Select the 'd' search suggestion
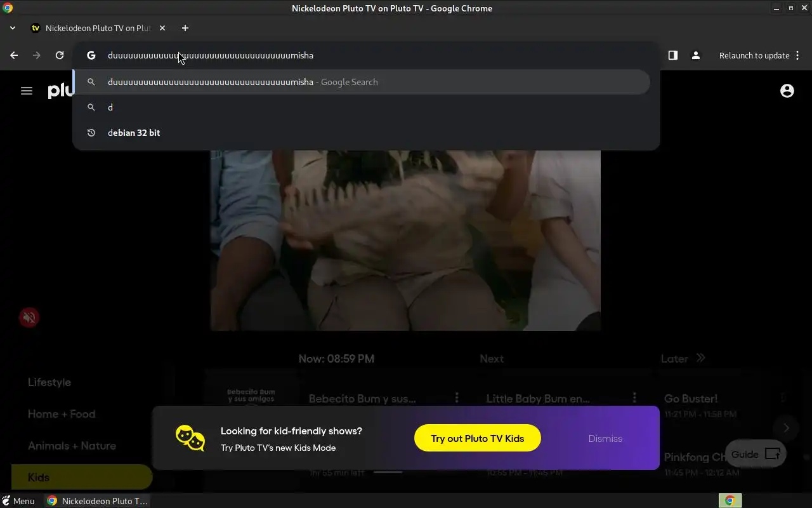The height and width of the screenshot is (508, 812). point(362,107)
